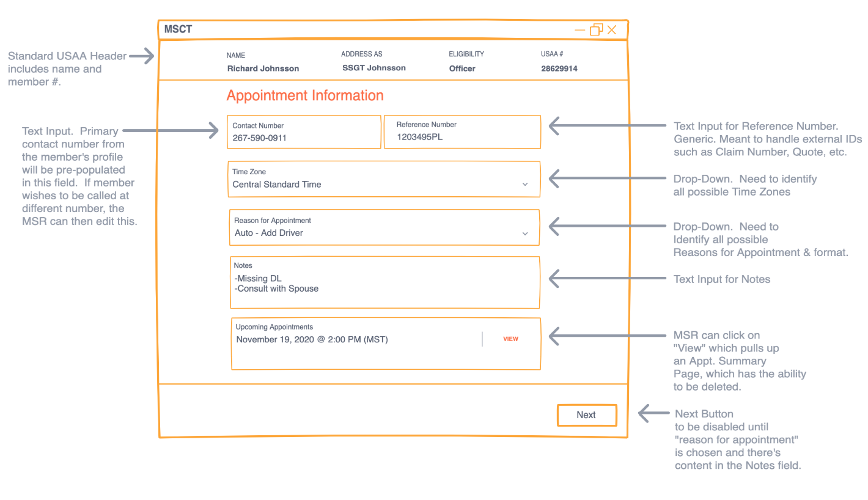Screen dimensions: 868x500
Task: Click the Reference Number input field
Action: click(463, 131)
